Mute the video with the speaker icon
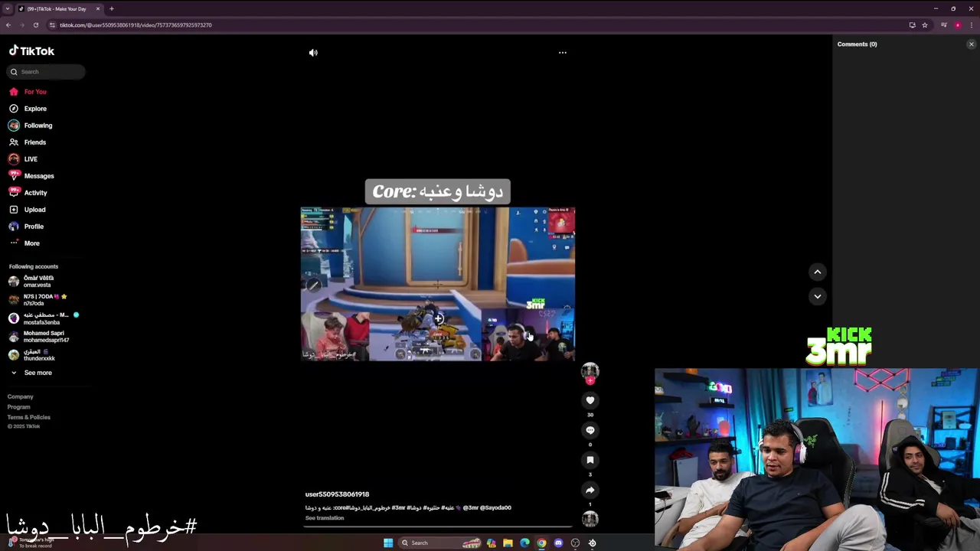Screen dimensions: 980x551 point(313,53)
